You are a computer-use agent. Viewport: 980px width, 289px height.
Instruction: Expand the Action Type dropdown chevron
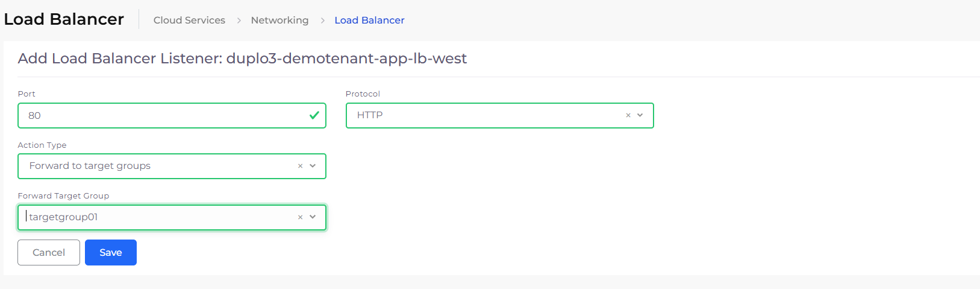[x=313, y=166]
